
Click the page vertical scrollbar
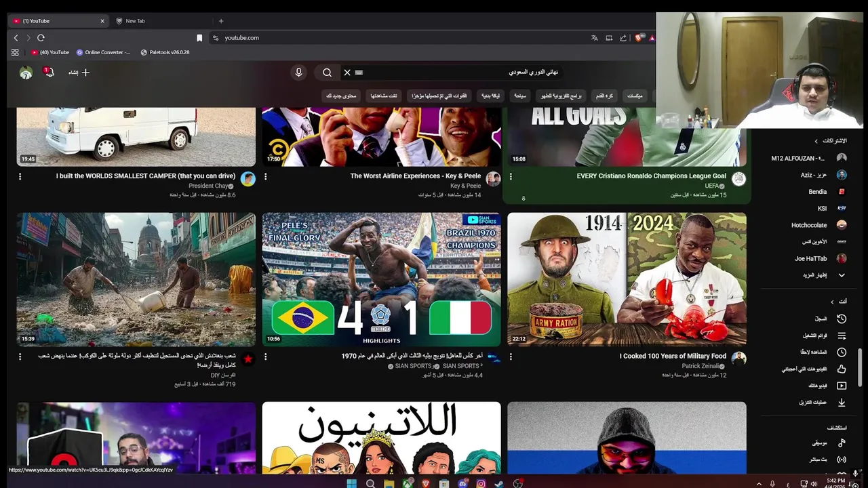pyautogui.click(x=861, y=367)
